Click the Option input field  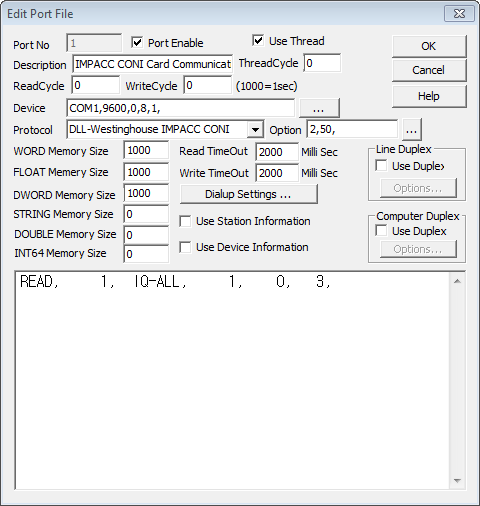[x=352, y=129]
